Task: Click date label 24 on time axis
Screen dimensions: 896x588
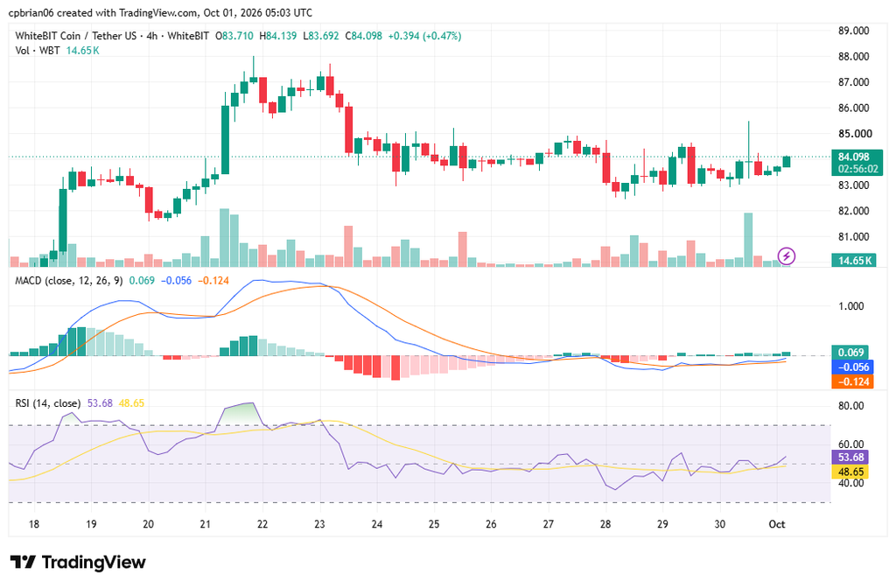Action: pos(376,524)
